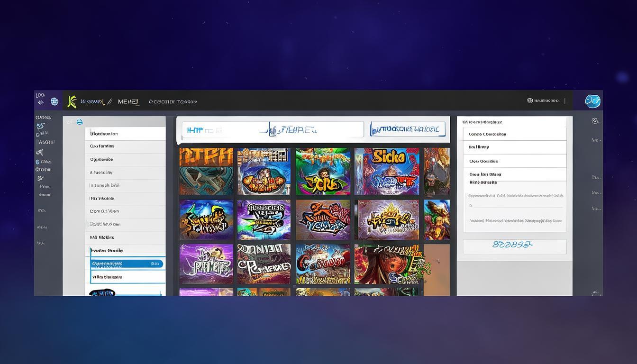This screenshot has width=637, height=364.
Task: Click the search field above the thumbnail grid
Action: pos(273,129)
